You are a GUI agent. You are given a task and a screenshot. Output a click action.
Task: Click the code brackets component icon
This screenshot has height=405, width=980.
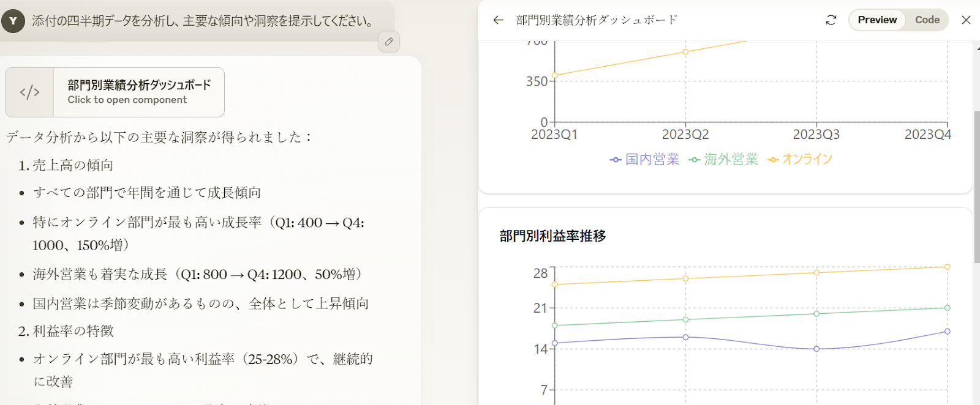[x=29, y=92]
